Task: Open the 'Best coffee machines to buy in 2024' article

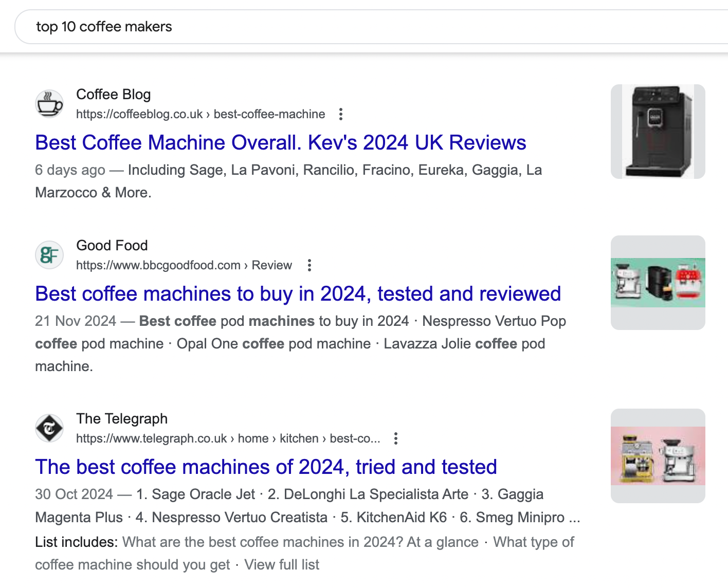Action: click(297, 293)
